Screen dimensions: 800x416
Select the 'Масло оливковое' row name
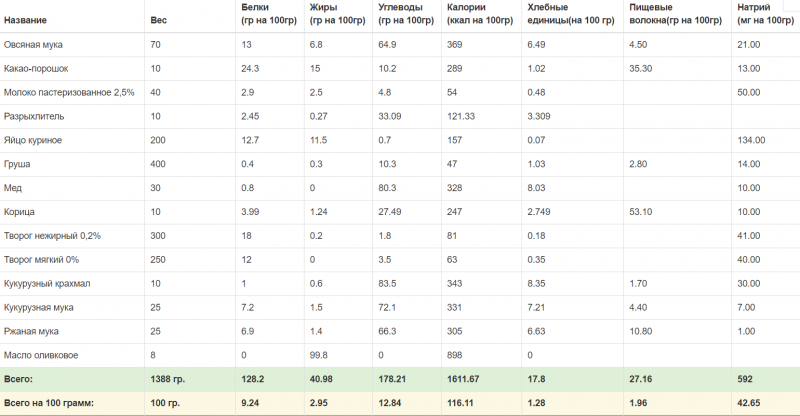click(x=41, y=355)
